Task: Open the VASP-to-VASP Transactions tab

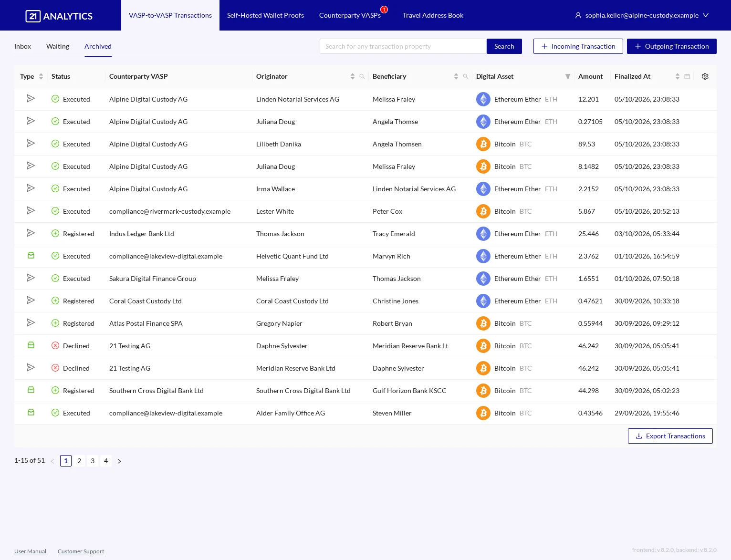Action: [x=170, y=15]
